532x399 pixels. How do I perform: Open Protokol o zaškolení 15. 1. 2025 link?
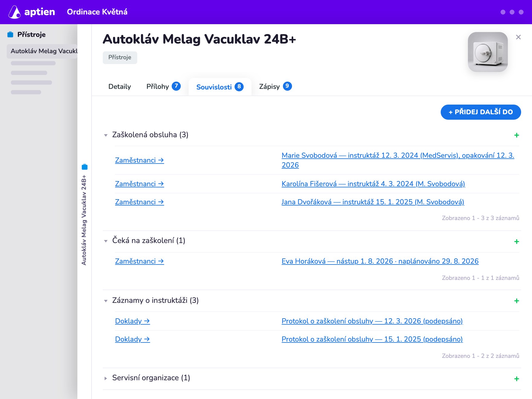click(x=372, y=339)
